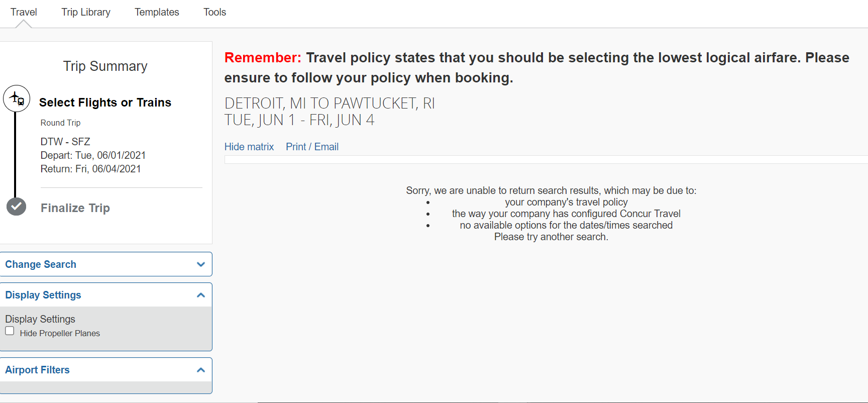Open the Print / Email link
Image resolution: width=868 pixels, height=403 pixels.
(x=312, y=147)
